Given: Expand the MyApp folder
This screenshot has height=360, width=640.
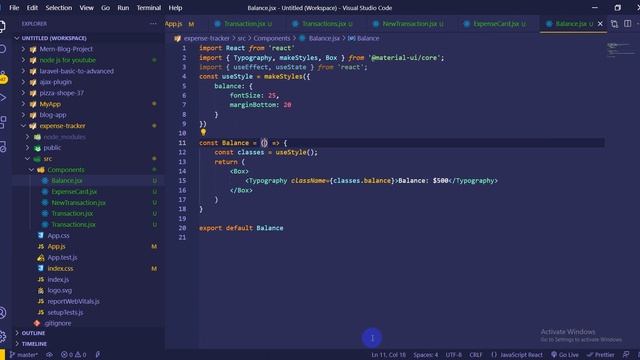Looking at the screenshot, I should 50,104.
